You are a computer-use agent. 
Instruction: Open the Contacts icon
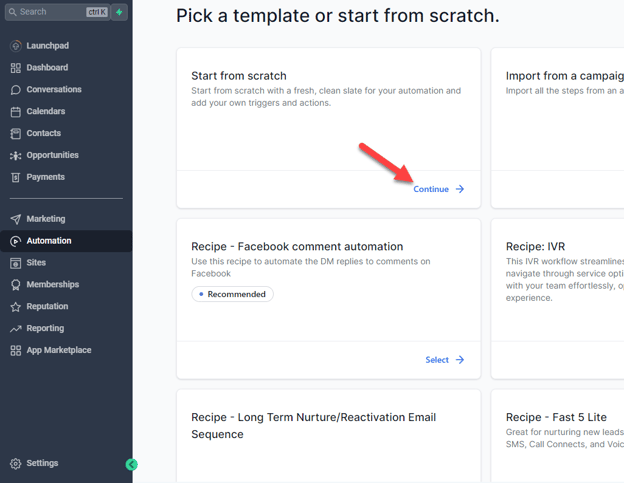point(16,134)
